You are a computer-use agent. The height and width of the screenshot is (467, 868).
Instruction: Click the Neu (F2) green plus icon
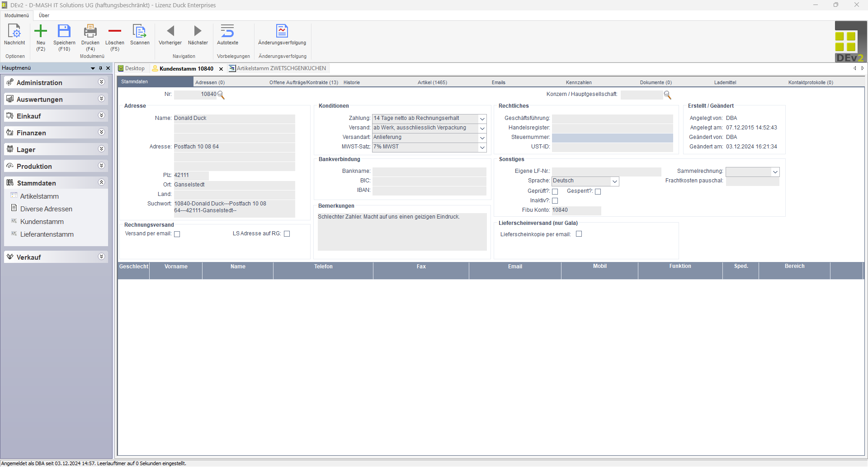point(41,32)
